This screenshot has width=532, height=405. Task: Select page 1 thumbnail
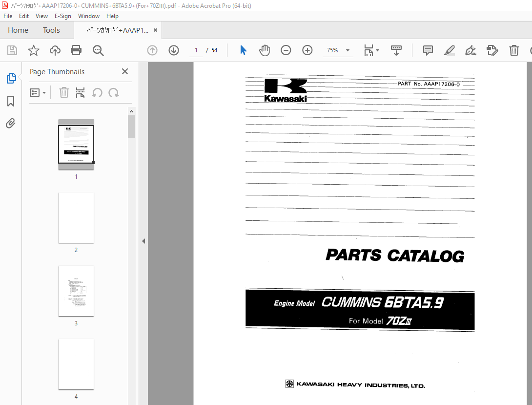point(76,144)
